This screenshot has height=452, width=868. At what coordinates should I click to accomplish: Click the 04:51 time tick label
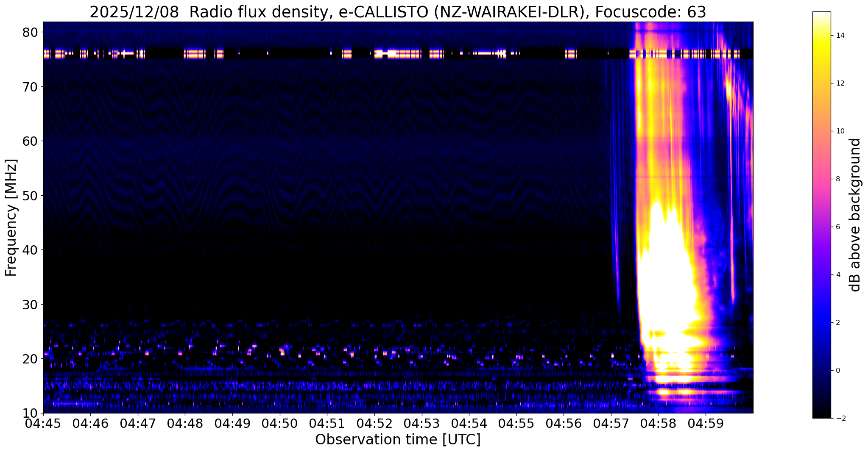[327, 423]
